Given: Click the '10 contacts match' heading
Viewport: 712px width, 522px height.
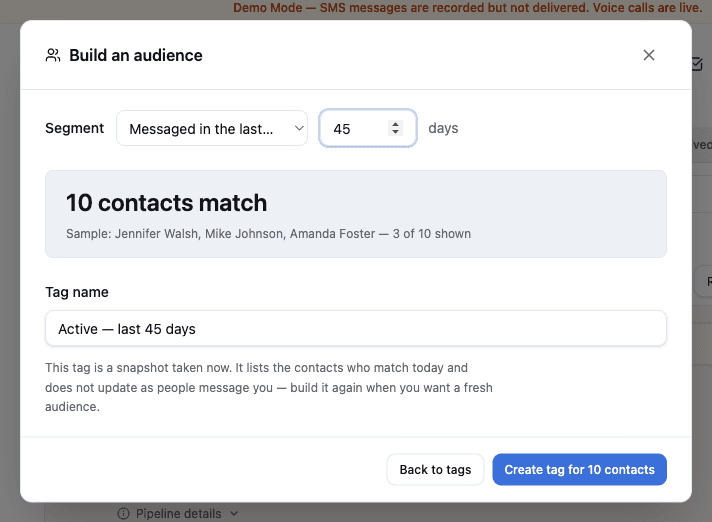Looking at the screenshot, I should click(x=167, y=202).
